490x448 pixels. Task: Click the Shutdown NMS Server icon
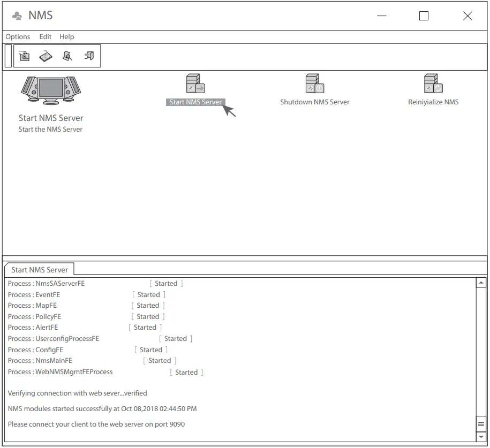314,83
